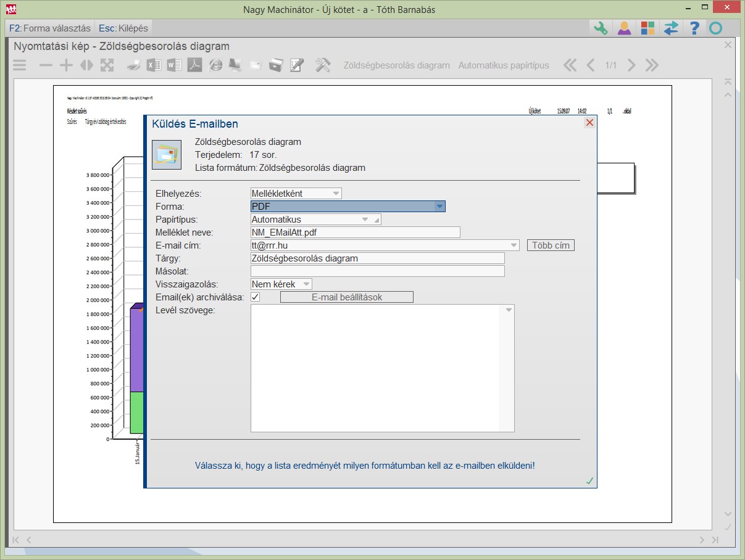Close the Küldés E-mailben dialog
The height and width of the screenshot is (560, 745).
point(589,123)
